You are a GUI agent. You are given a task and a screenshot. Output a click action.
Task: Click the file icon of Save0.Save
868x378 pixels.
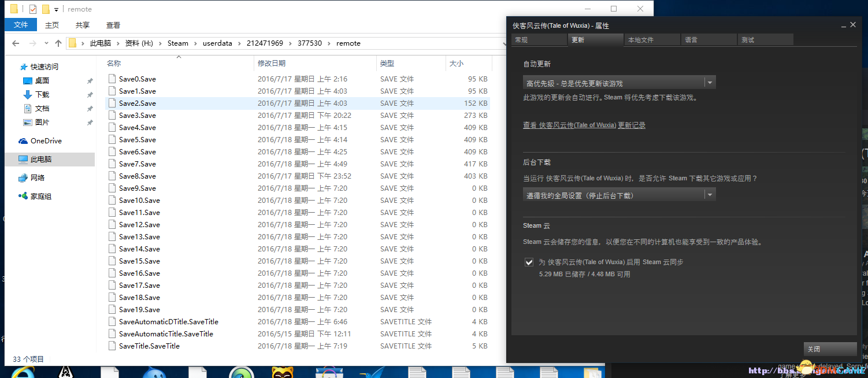[112, 79]
